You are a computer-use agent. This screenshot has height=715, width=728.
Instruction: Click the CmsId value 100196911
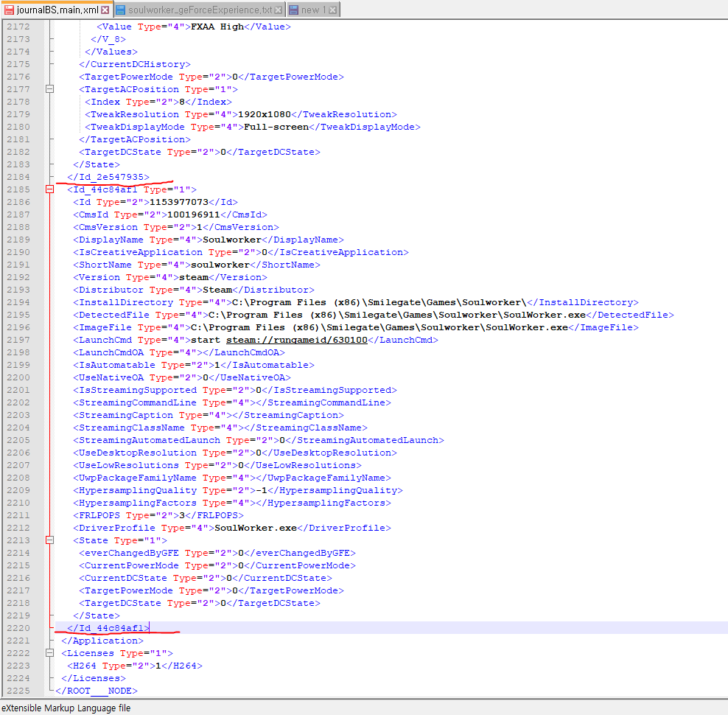tap(194, 214)
